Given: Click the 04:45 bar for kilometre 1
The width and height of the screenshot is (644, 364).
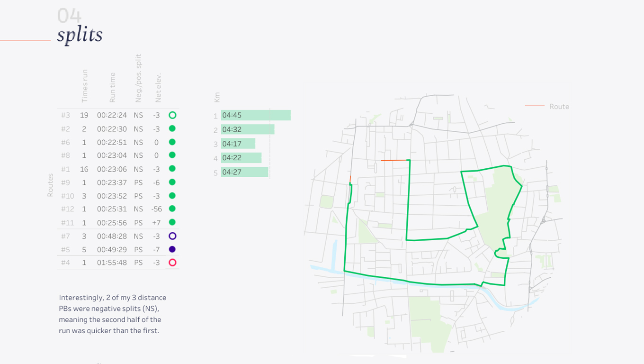Looking at the screenshot, I should [x=255, y=115].
